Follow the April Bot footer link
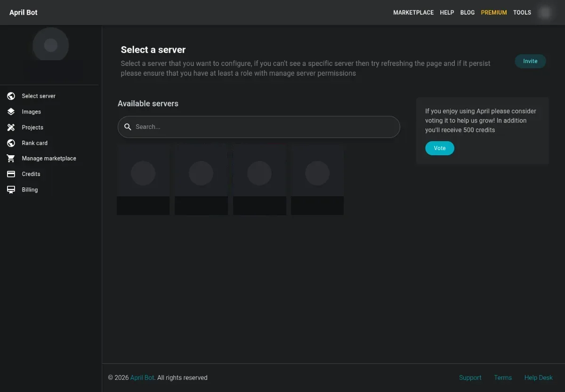The width and height of the screenshot is (565, 392). pyautogui.click(x=142, y=377)
